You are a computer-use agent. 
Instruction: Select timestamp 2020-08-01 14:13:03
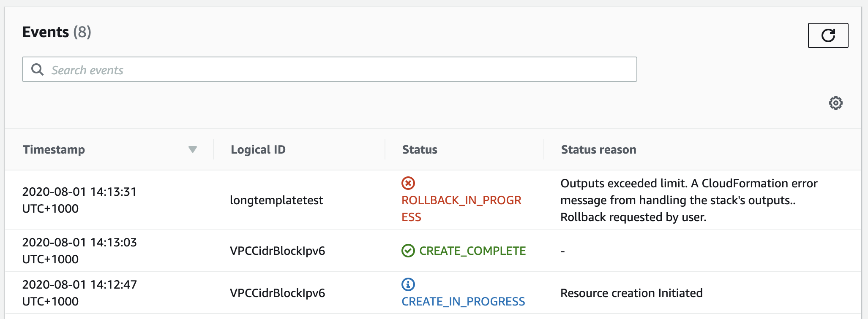tap(79, 251)
